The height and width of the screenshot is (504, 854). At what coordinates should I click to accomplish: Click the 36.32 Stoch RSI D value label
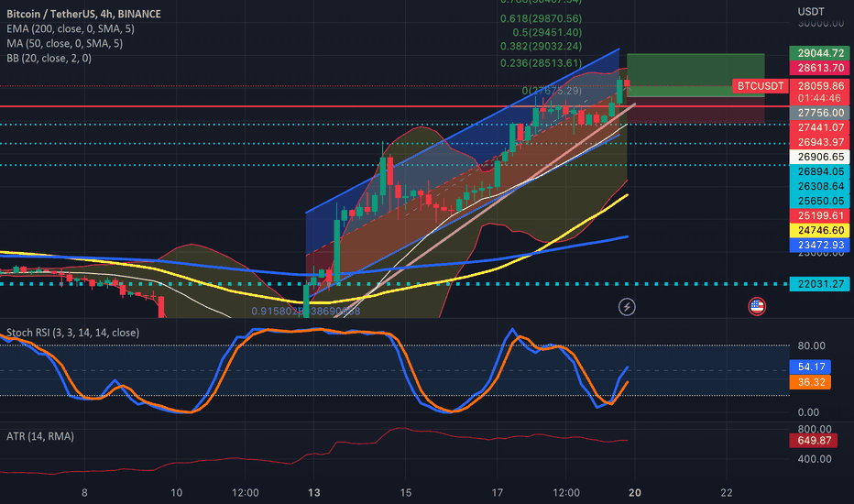point(810,382)
